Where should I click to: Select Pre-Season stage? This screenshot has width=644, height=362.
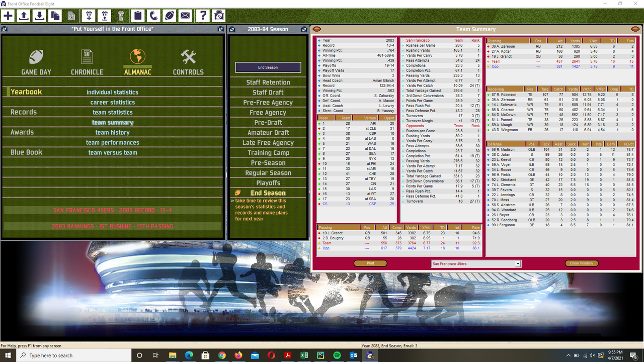coord(268,163)
